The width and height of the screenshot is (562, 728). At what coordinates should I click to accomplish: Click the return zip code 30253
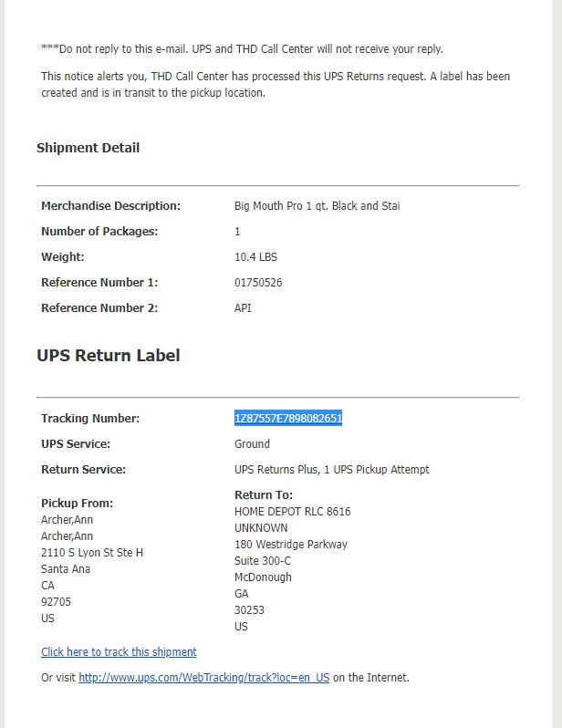249,610
